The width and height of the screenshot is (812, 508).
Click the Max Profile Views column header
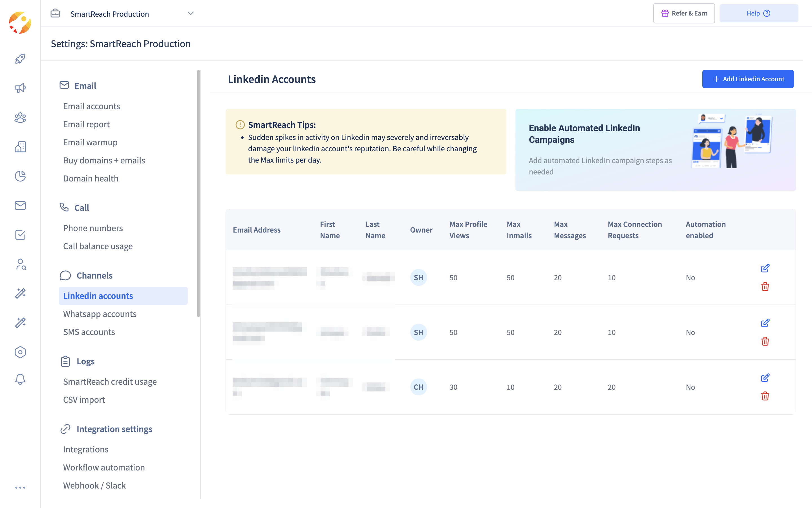coord(468,230)
